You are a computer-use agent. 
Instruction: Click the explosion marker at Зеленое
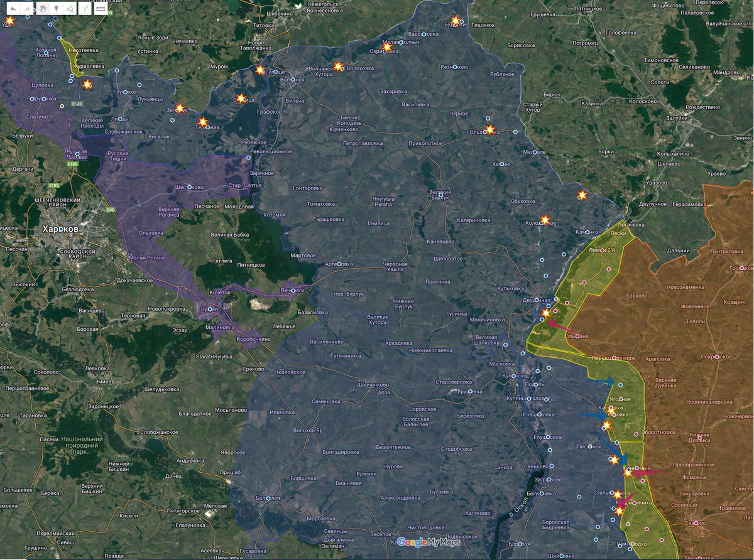point(180,108)
